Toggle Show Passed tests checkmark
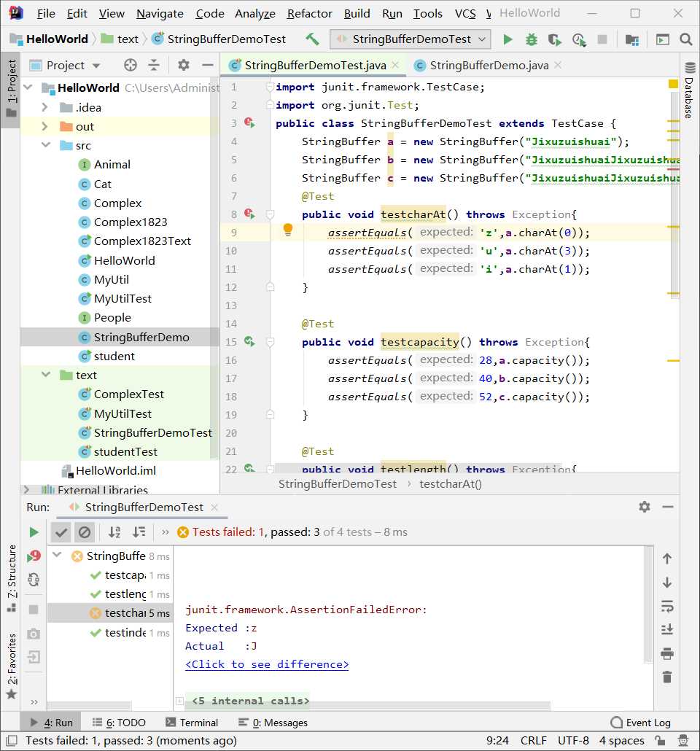Viewport: 700px width, 751px height. (61, 532)
